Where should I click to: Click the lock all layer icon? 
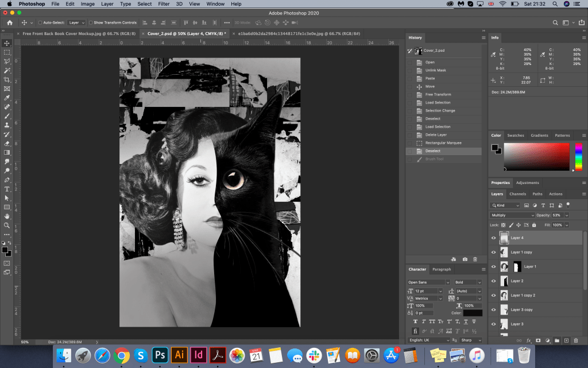[x=534, y=225]
